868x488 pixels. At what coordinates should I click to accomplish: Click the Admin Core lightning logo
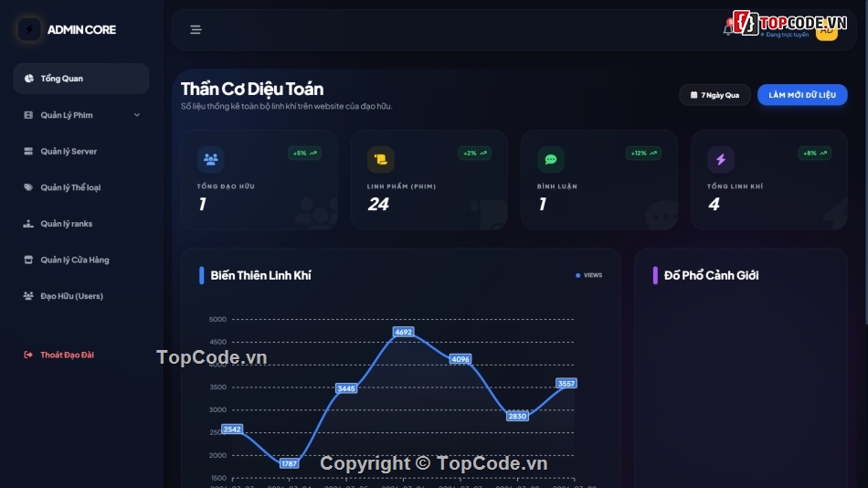(29, 29)
